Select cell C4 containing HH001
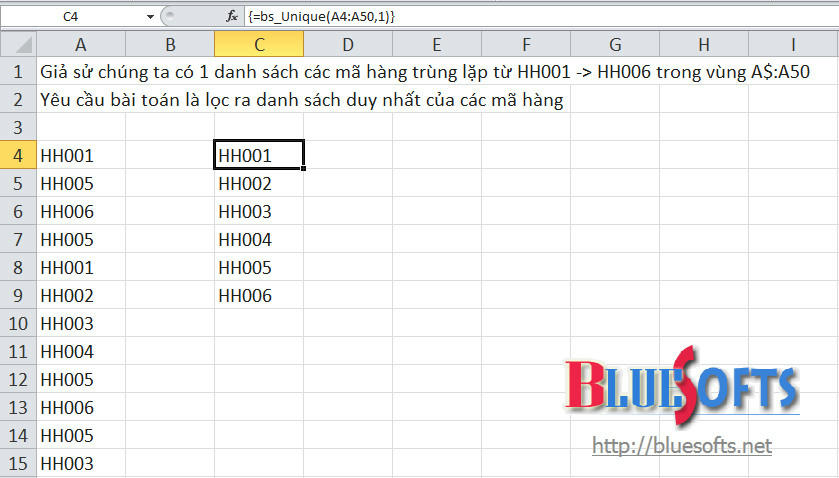The width and height of the screenshot is (839, 478). point(259,156)
